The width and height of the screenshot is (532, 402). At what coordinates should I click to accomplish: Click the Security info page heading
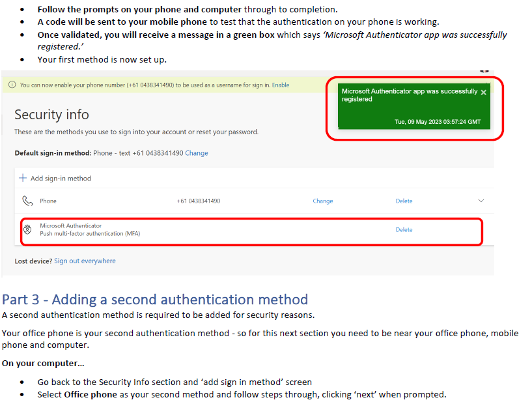51,115
